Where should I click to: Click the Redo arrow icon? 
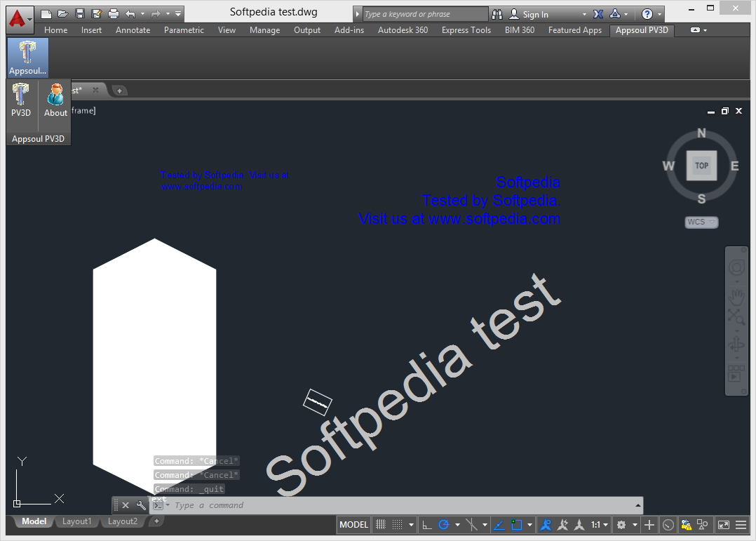tap(155, 14)
